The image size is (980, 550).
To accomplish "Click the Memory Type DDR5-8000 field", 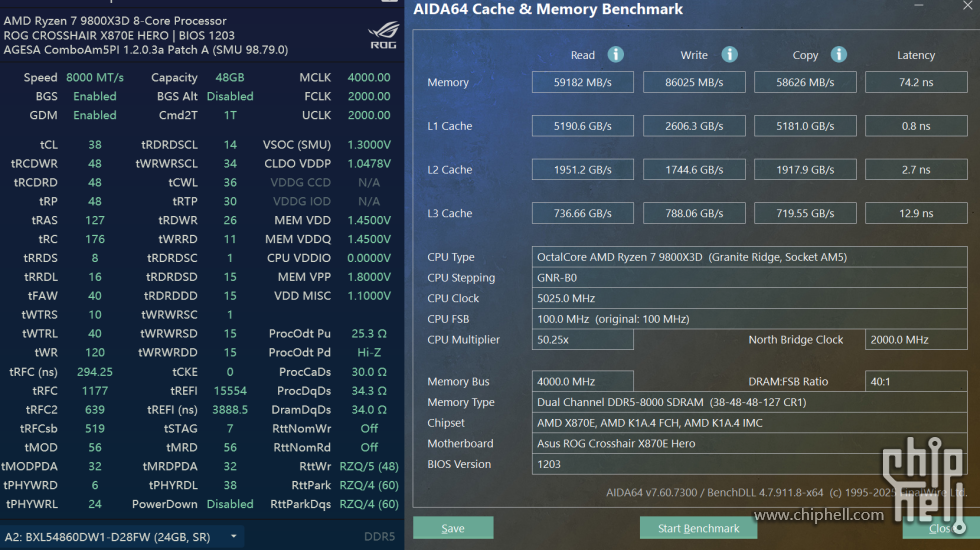I will [749, 402].
